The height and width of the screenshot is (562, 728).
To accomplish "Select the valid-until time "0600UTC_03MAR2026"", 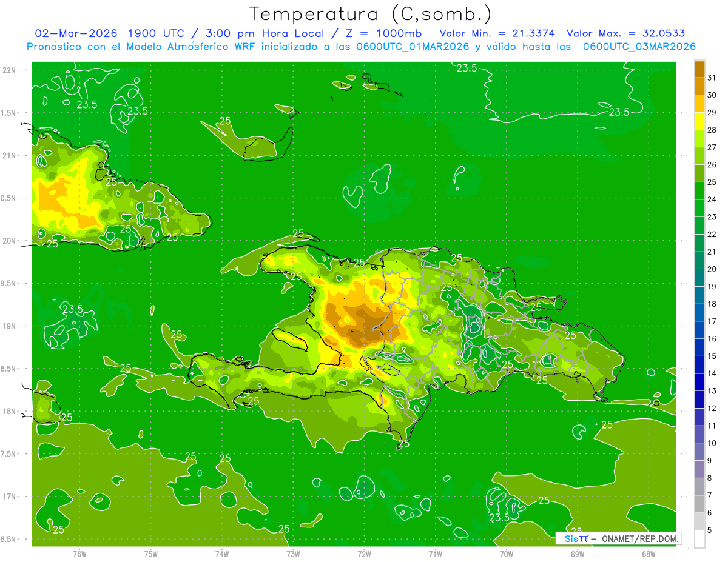I will (639, 46).
